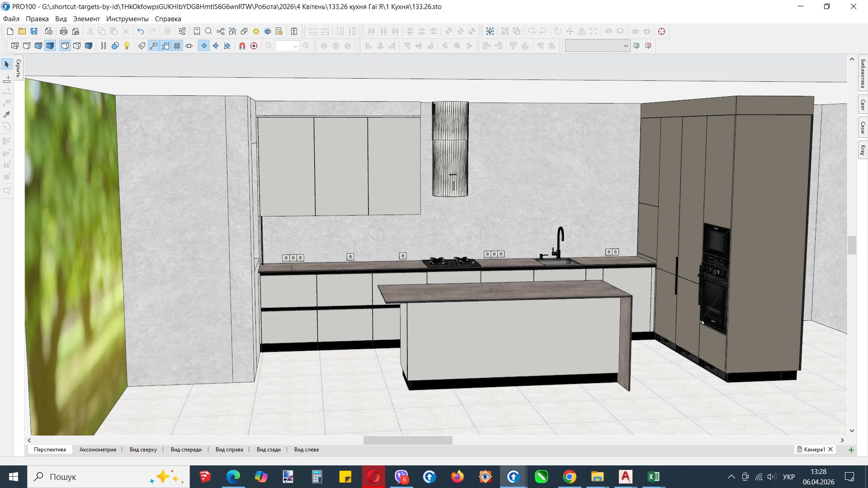Image resolution: width=868 pixels, height=488 pixels.
Task: Click the yellow light bulb icon
Action: (x=127, y=46)
